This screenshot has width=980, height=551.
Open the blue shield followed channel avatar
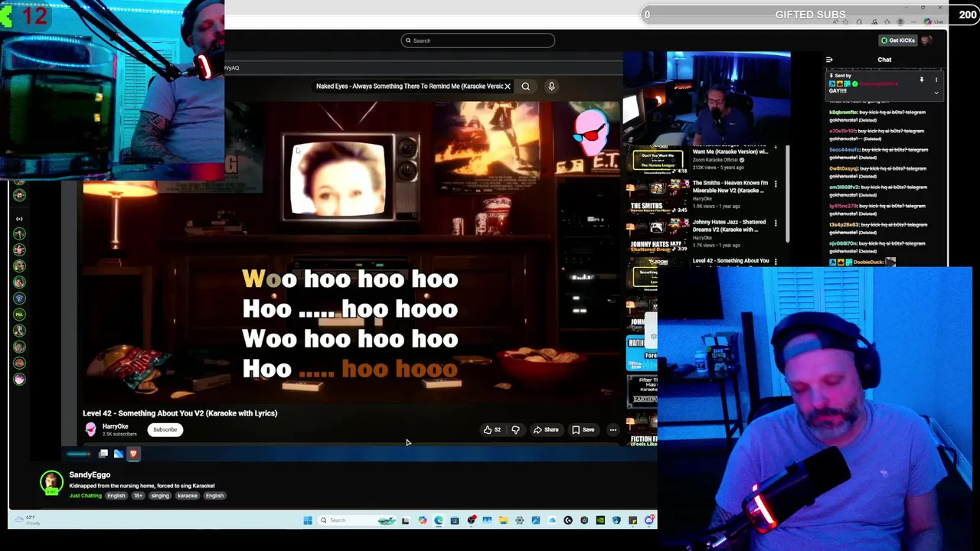pyautogui.click(x=19, y=298)
